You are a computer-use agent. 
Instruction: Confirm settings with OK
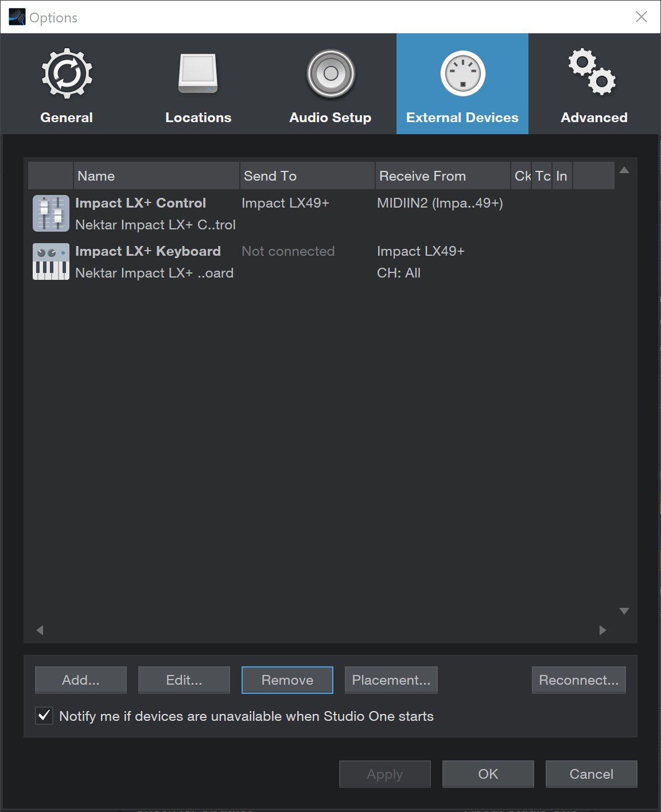488,774
